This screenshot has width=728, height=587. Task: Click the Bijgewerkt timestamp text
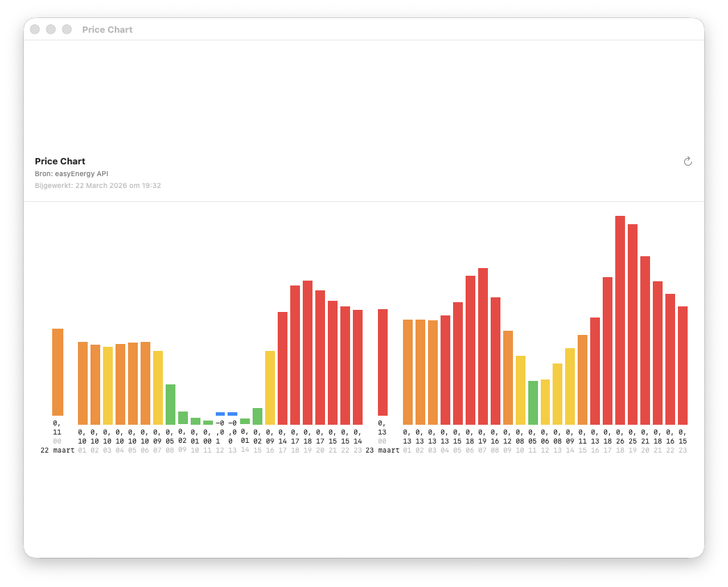(98, 185)
